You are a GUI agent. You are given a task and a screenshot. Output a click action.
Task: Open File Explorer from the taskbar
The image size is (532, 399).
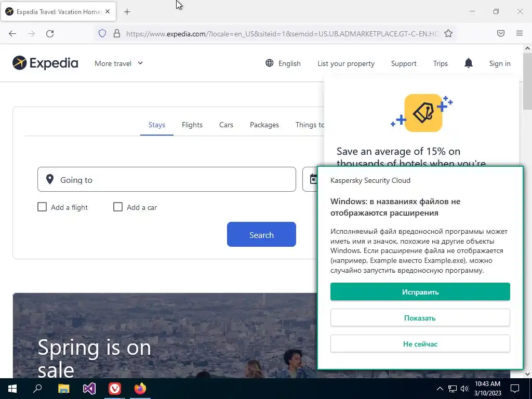click(63, 389)
